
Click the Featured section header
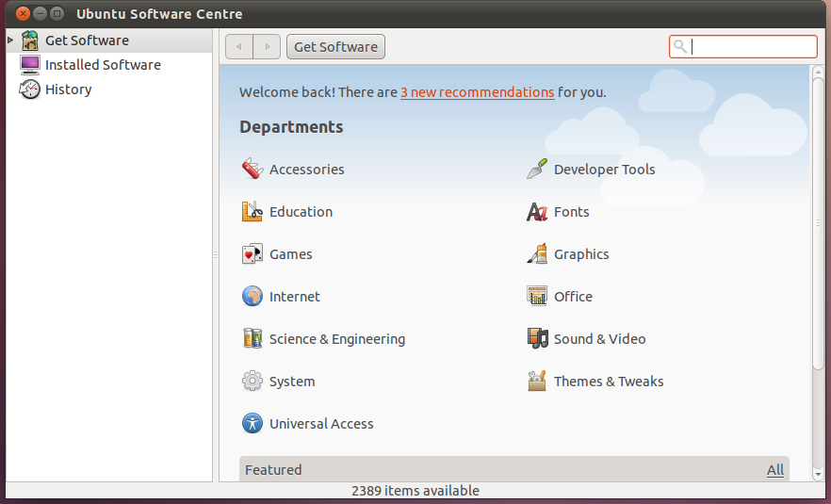[x=514, y=469]
